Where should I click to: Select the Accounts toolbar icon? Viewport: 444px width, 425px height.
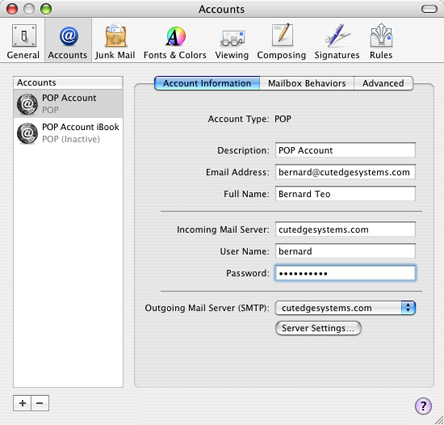point(68,41)
